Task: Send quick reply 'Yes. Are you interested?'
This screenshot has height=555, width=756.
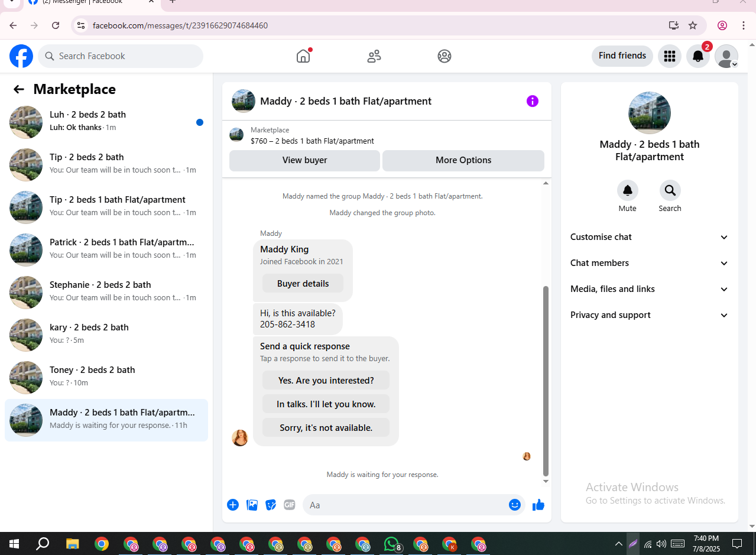Action: (326, 381)
